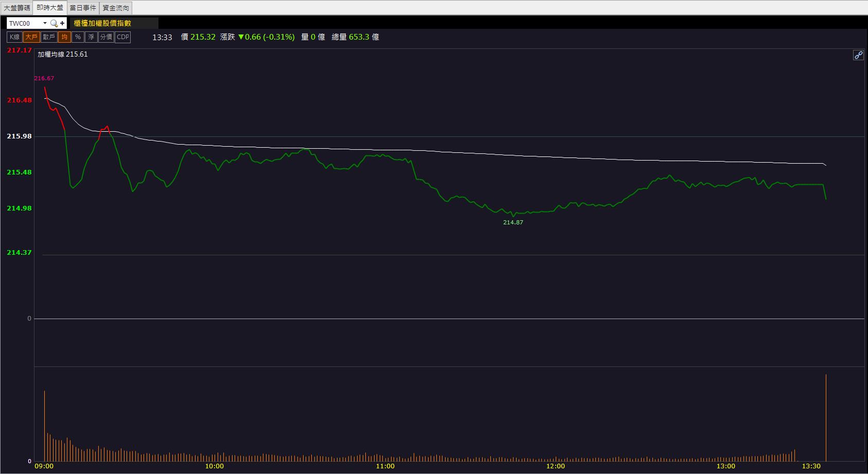868x474 pixels.
Task: Toggle the 分價 price distribution button
Action: coord(106,37)
